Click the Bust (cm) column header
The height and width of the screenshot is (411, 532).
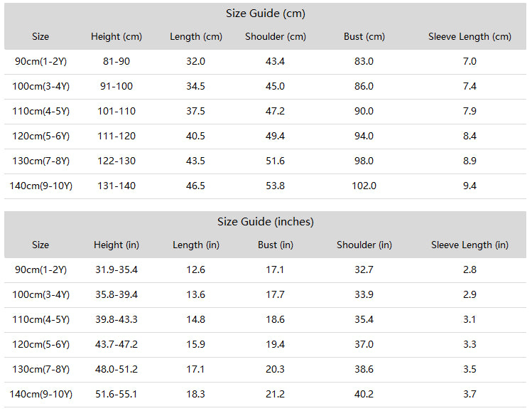click(x=364, y=36)
